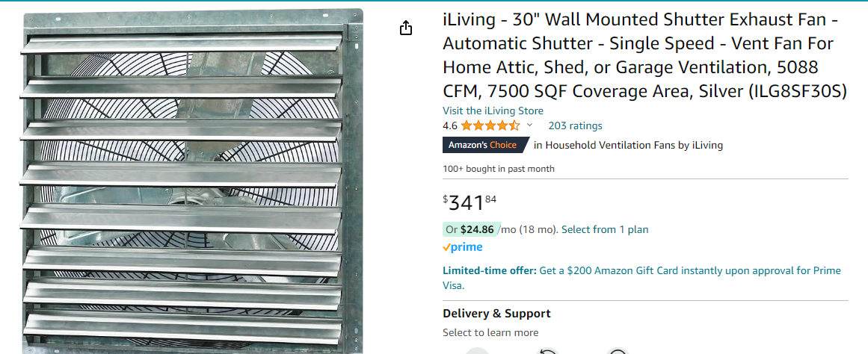Visit the iLiving Store link
This screenshot has height=354, width=868.
493,111
